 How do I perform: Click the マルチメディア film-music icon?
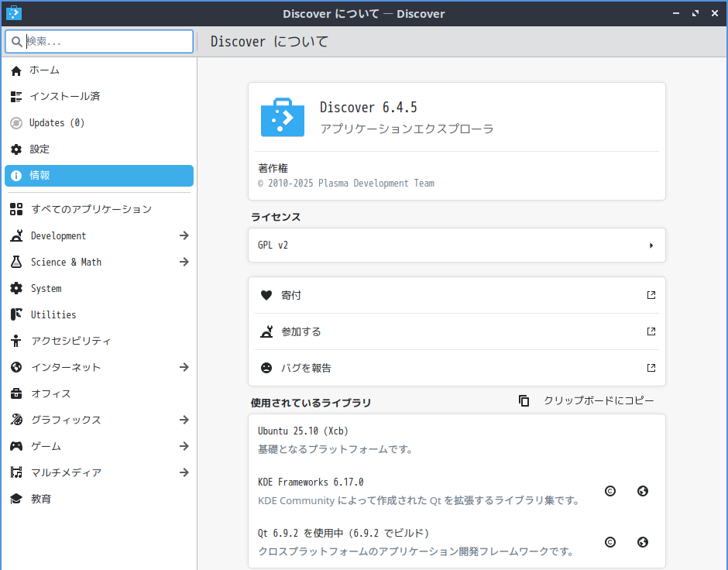16,472
